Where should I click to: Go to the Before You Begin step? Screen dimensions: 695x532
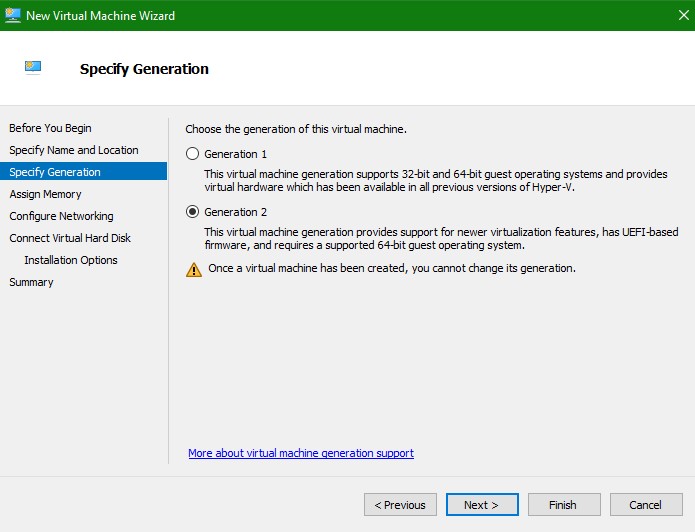pyautogui.click(x=50, y=128)
